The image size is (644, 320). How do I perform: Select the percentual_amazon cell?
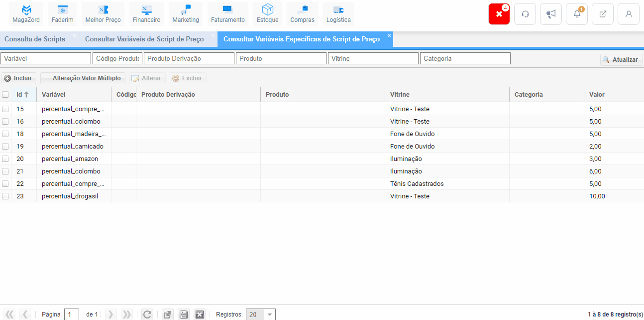tap(74, 159)
